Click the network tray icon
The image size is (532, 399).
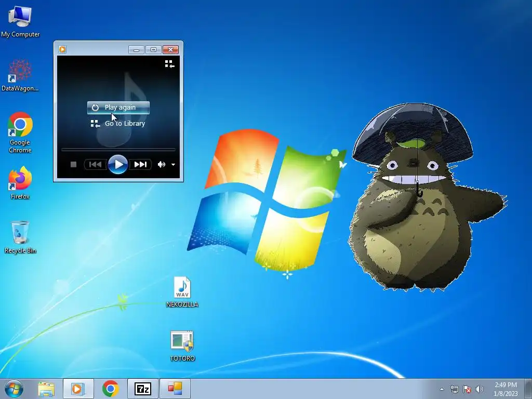pos(455,389)
